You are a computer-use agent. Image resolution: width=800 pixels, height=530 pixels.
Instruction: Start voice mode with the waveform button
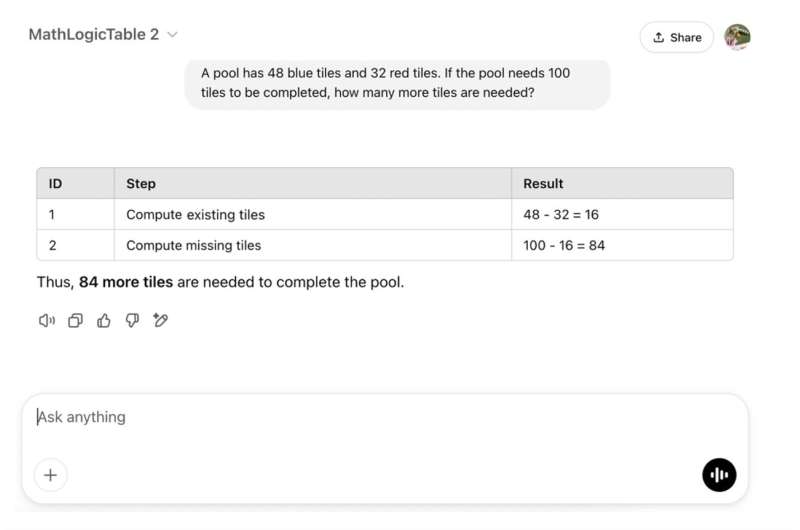point(719,475)
